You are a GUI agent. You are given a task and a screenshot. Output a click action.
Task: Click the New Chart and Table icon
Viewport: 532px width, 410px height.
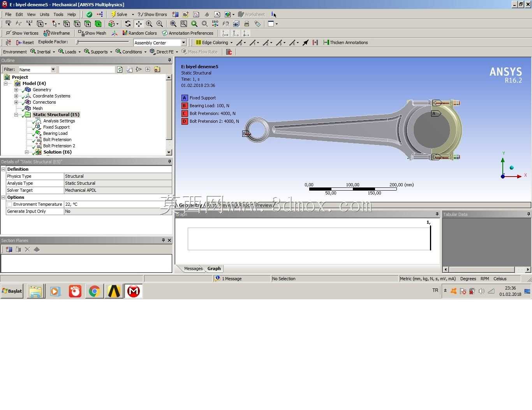tap(196, 14)
